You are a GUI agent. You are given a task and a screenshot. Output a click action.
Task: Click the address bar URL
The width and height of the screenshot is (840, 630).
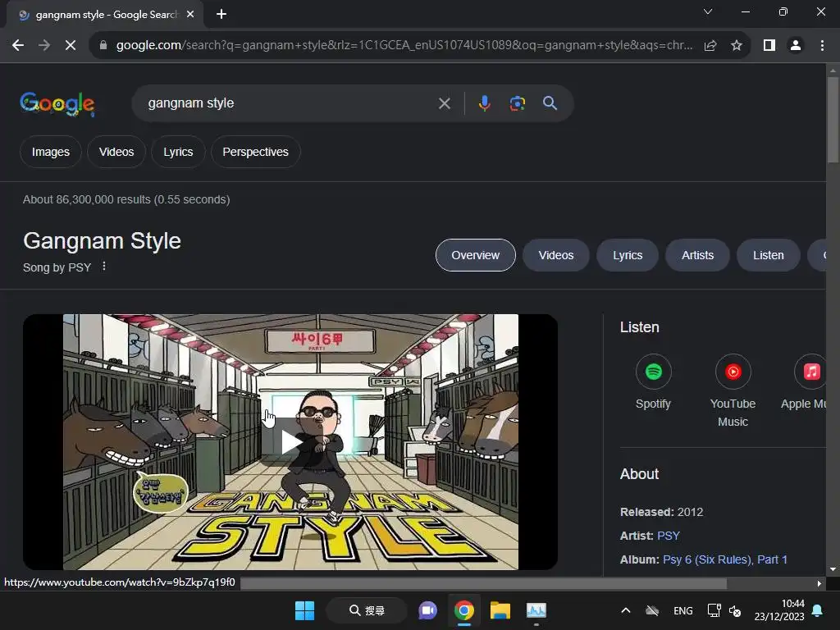[x=404, y=46]
